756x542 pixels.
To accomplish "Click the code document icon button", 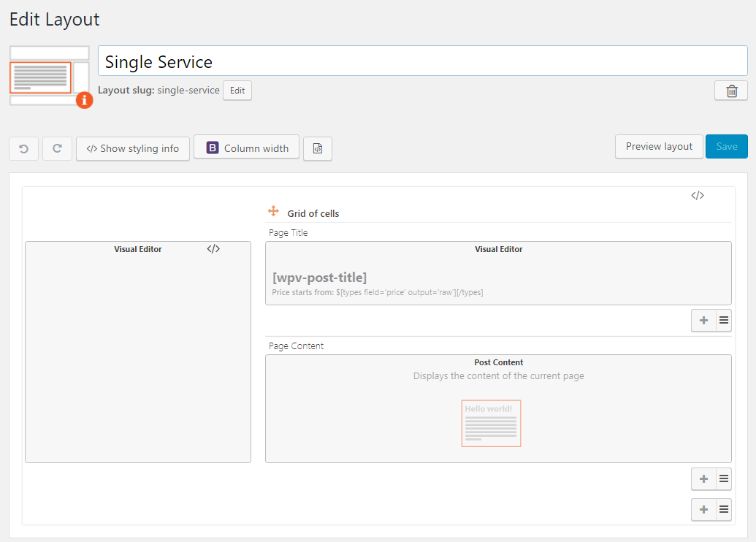I will 318,148.
